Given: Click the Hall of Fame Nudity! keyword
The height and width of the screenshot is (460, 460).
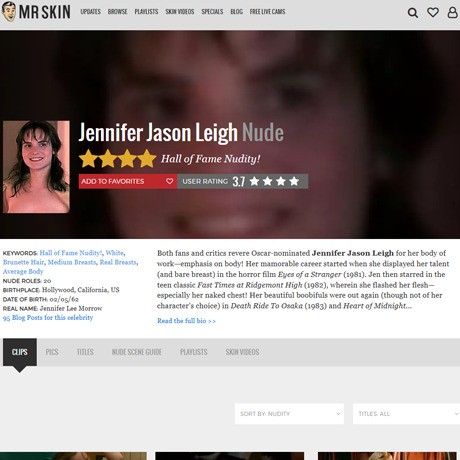Looking at the screenshot, I should 71,253.
